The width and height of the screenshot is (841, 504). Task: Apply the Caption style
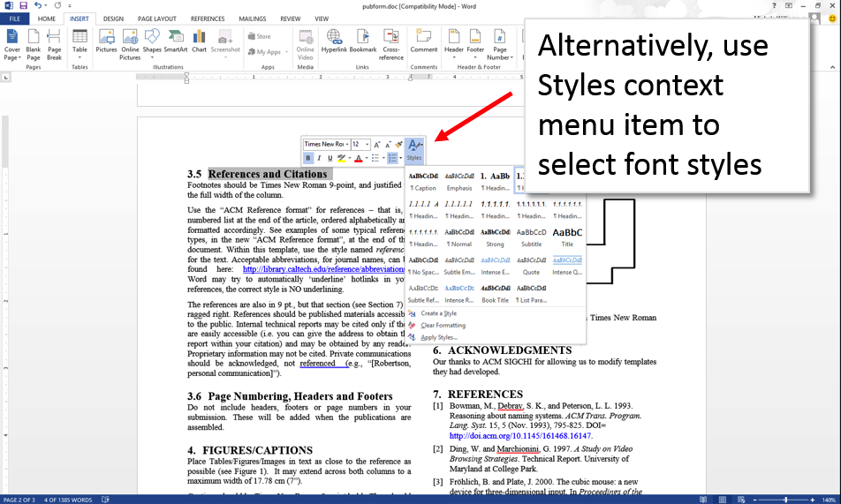tap(424, 181)
